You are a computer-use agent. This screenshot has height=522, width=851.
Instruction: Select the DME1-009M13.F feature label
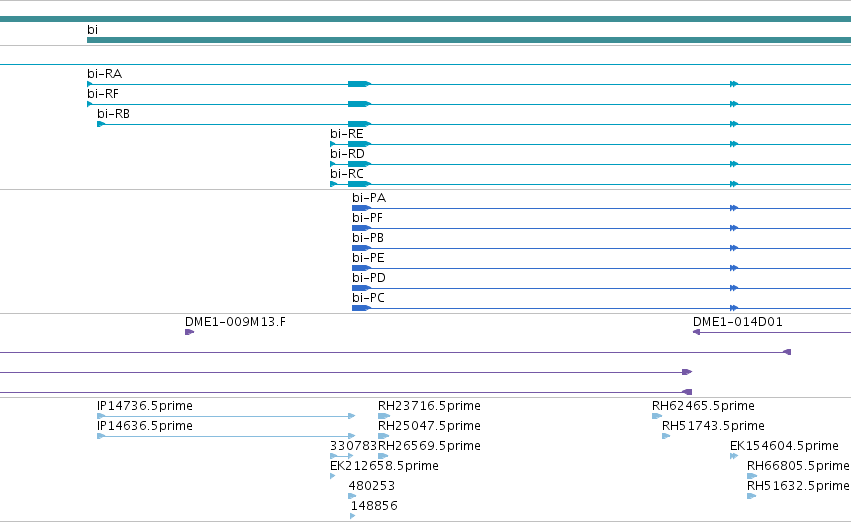(x=235, y=322)
